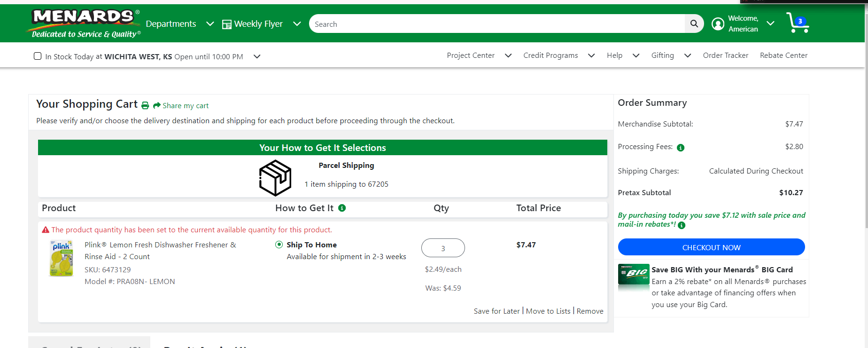Remove the Plink item from the cart
The height and width of the screenshot is (348, 868).
[x=590, y=311]
